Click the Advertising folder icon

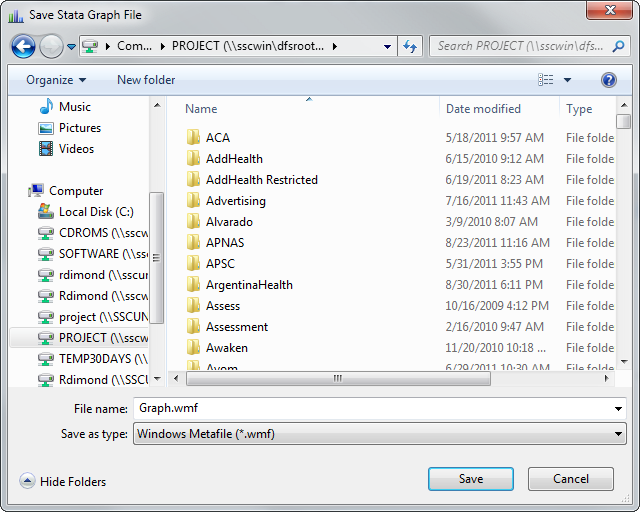[193, 200]
